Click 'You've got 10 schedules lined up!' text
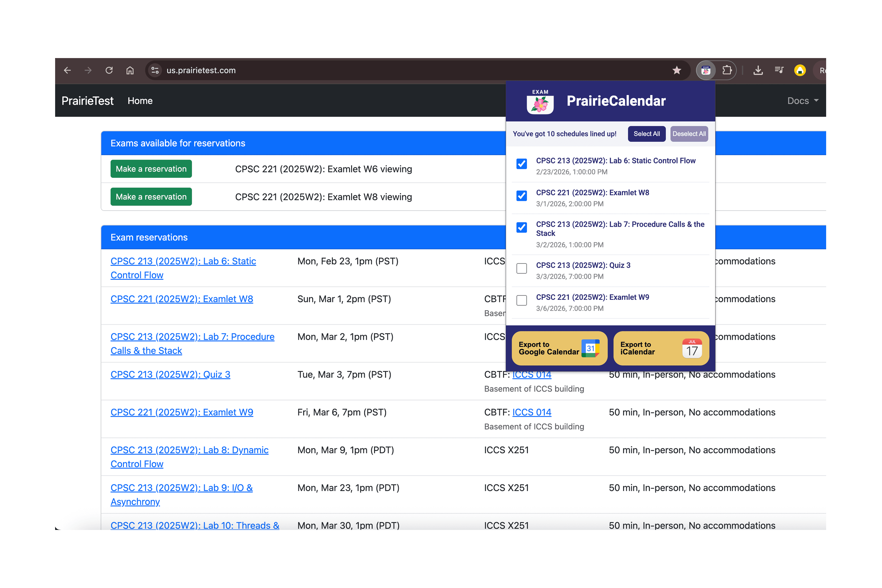The image size is (882, 588). tap(564, 134)
